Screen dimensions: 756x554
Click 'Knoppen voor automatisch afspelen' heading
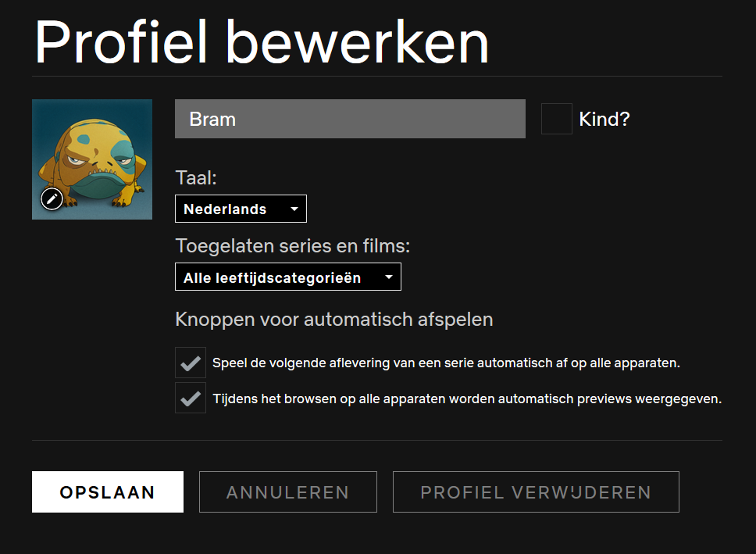tap(334, 320)
